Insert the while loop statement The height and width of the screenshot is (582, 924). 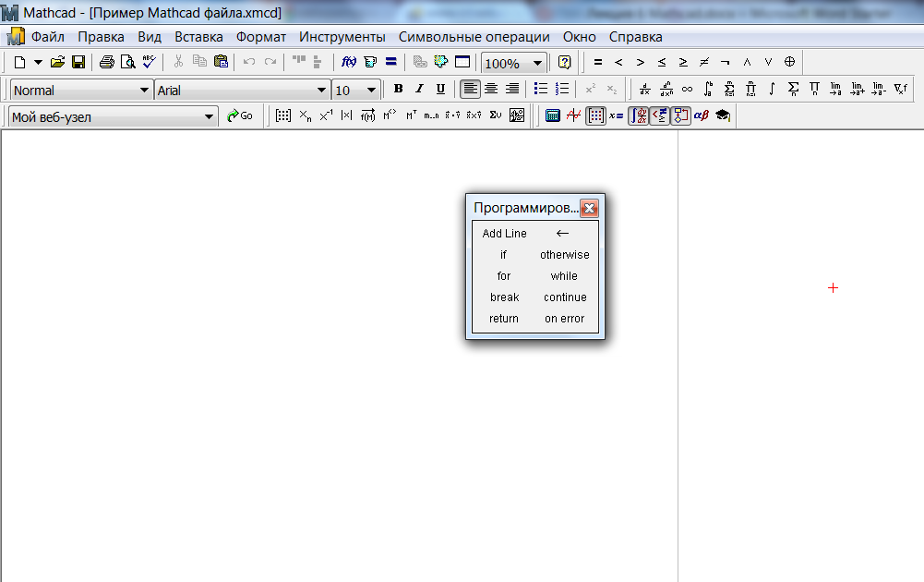click(564, 276)
